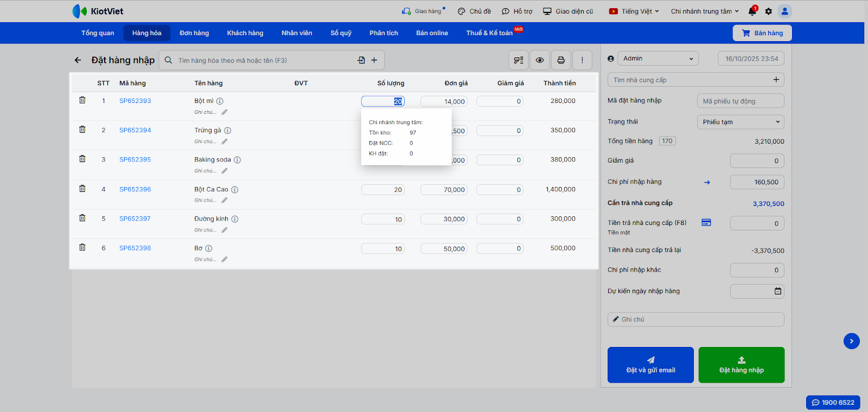Open the Phân tích menu
Viewport: 868px width, 412px height.
pyautogui.click(x=384, y=33)
